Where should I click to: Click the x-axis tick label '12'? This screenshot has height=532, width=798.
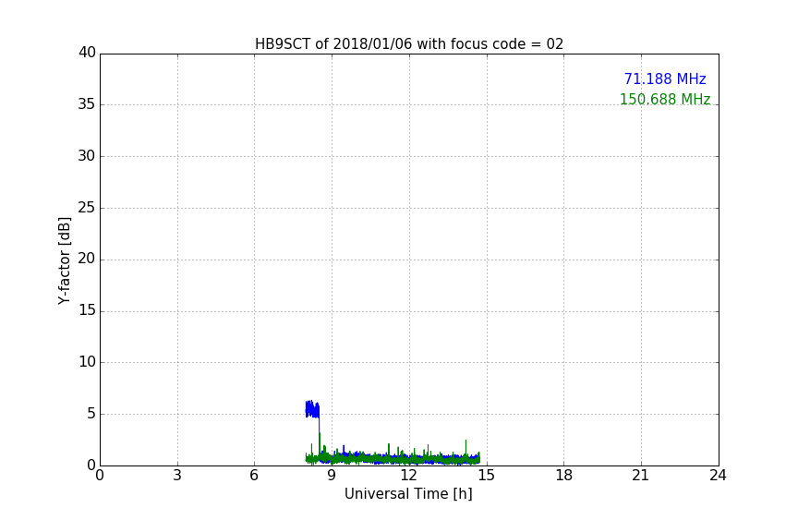click(x=409, y=476)
